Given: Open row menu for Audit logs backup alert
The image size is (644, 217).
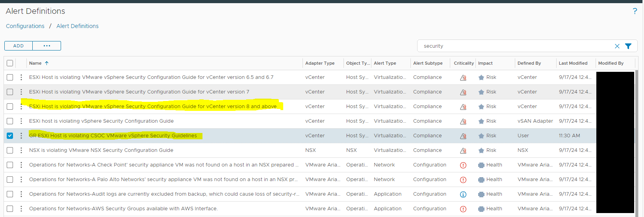Looking at the screenshot, I should coord(21,194).
